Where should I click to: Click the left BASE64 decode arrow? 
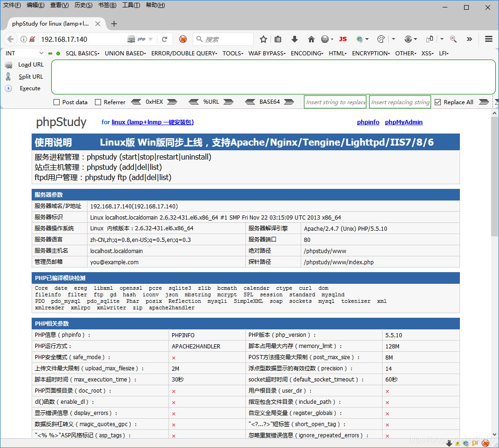click(250, 102)
